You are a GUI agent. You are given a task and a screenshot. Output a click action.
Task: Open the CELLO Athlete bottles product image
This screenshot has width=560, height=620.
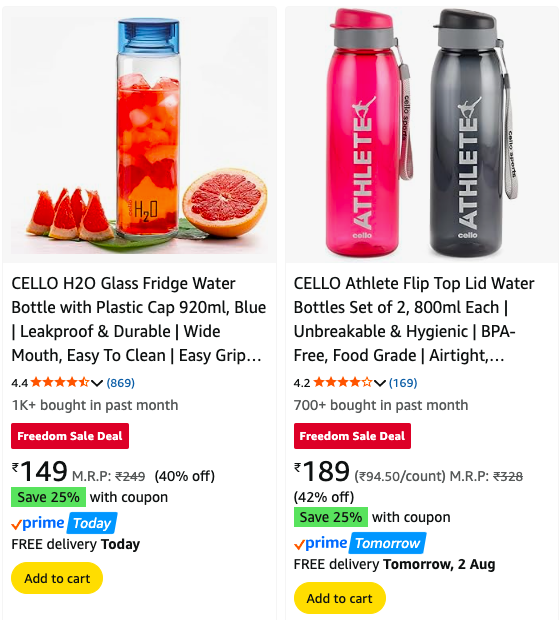422,135
